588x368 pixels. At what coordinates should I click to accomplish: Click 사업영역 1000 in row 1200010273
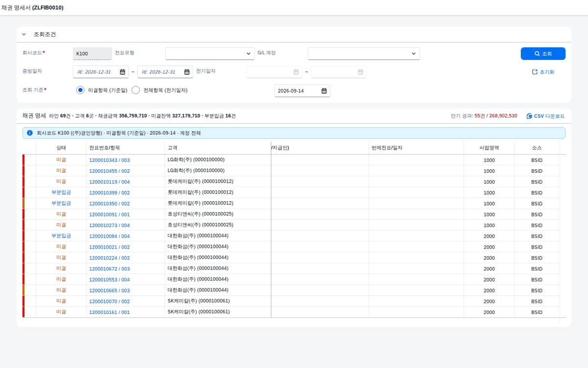pyautogui.click(x=489, y=225)
